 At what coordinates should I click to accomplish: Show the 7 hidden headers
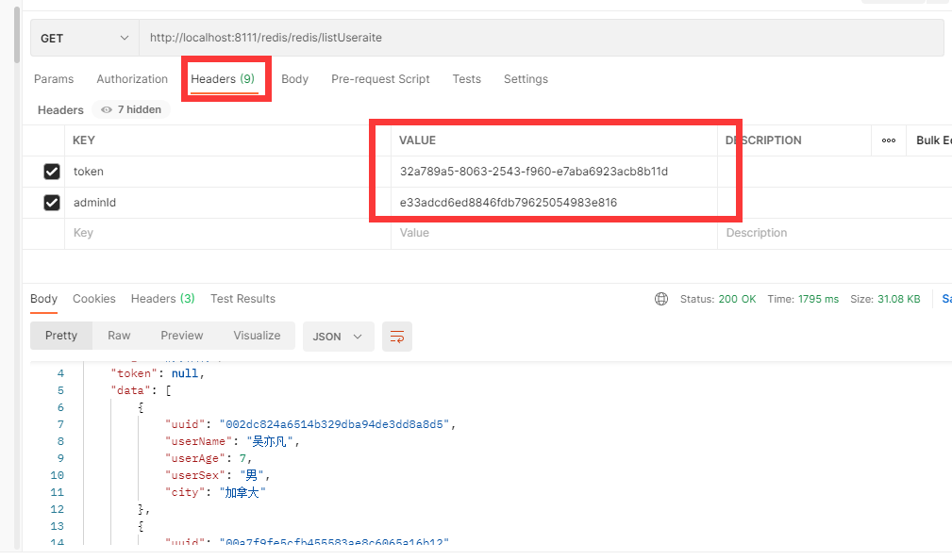(130, 109)
